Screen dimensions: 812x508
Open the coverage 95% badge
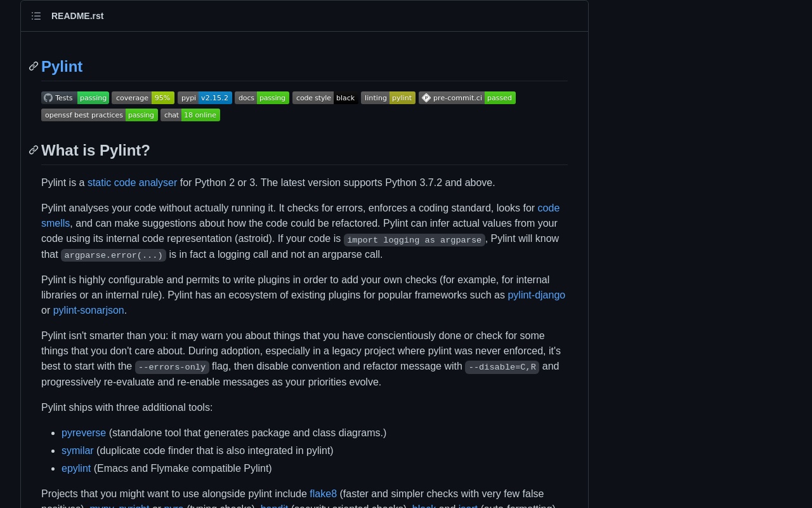point(143,98)
